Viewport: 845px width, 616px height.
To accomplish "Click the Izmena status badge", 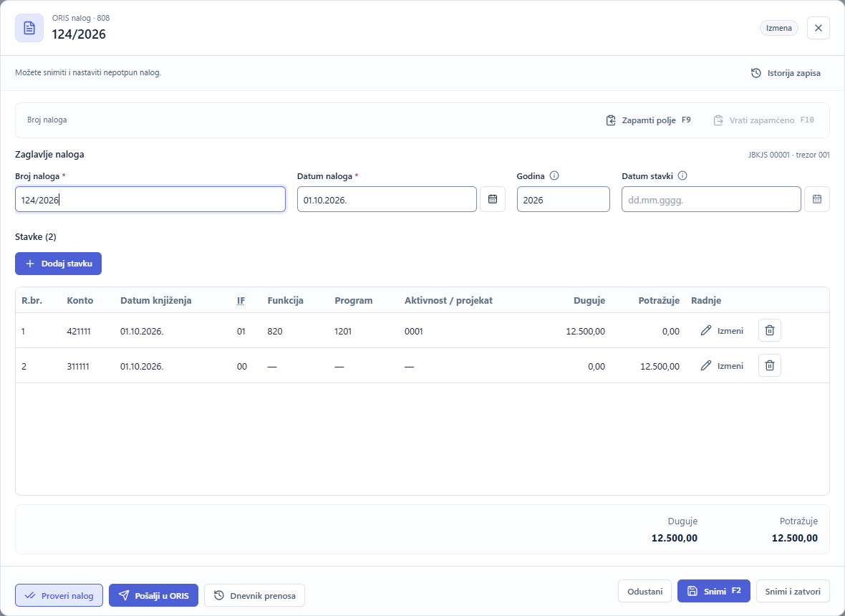I will pos(778,28).
